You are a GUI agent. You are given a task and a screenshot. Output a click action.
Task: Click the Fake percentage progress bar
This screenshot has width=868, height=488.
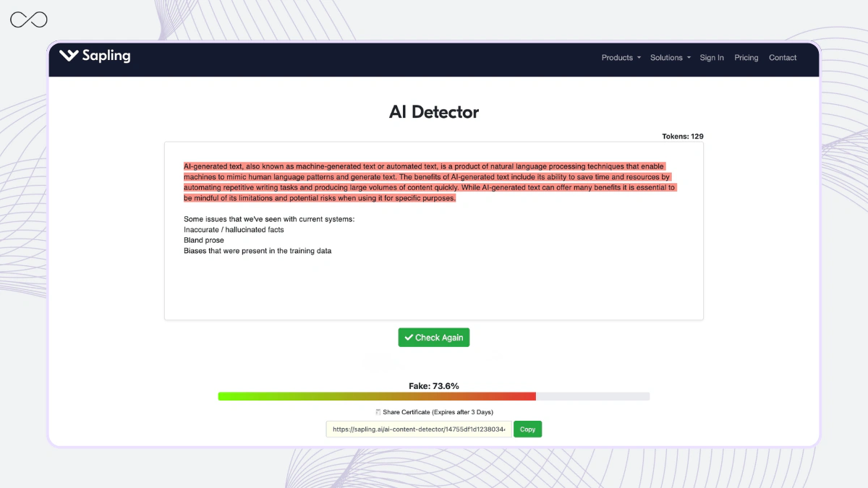(x=434, y=396)
